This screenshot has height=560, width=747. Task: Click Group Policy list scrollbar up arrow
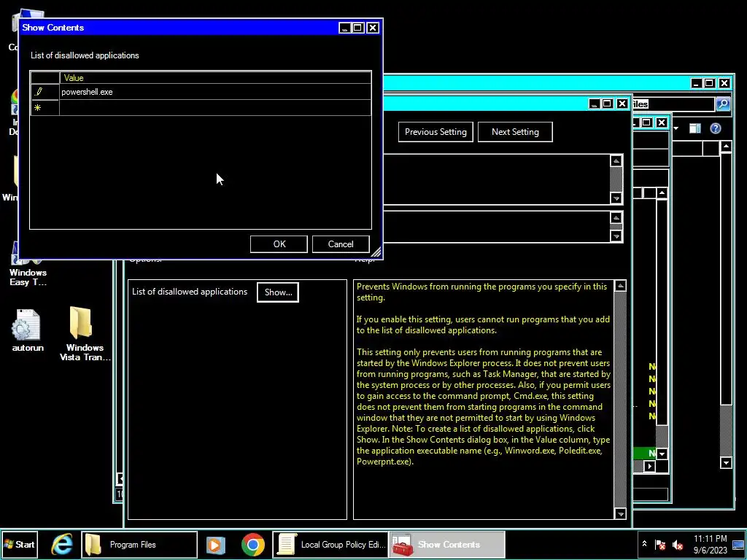pyautogui.click(x=662, y=192)
